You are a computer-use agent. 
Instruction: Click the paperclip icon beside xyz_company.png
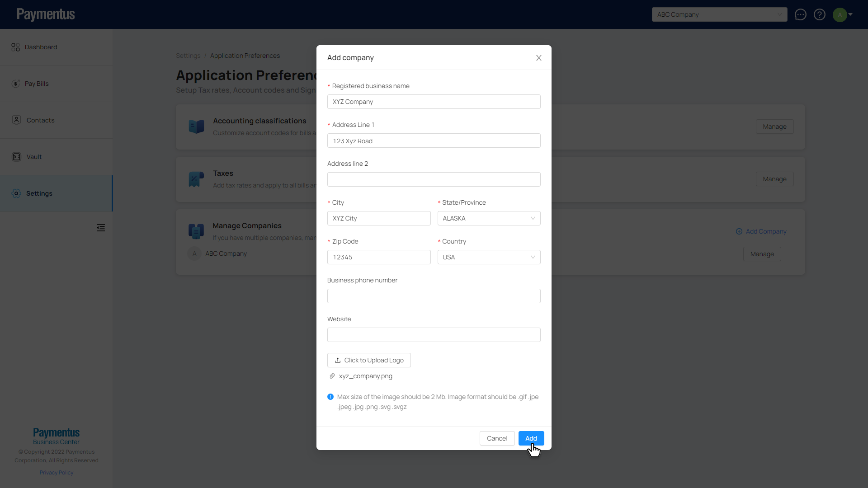(332, 376)
